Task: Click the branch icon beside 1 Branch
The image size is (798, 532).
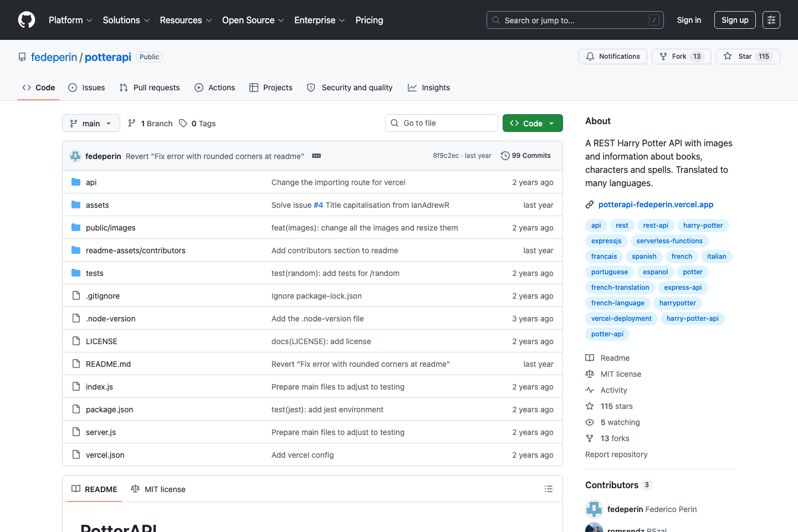Action: (x=132, y=123)
